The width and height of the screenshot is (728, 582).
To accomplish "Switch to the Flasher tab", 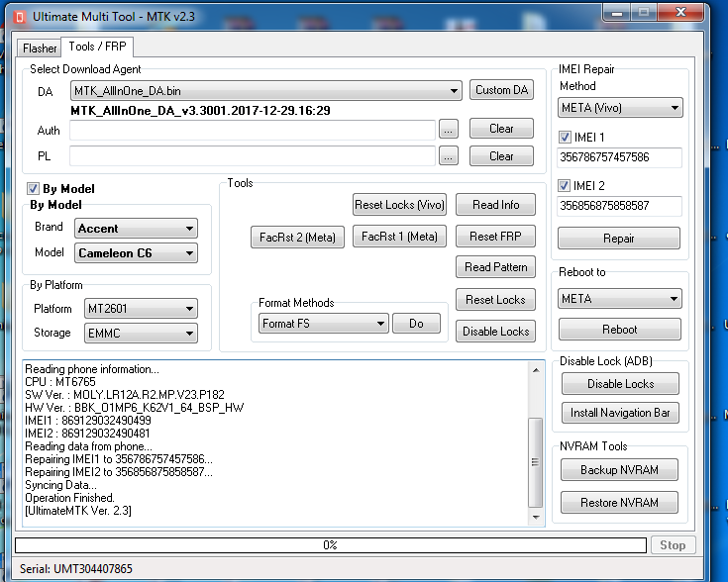I will (40, 48).
